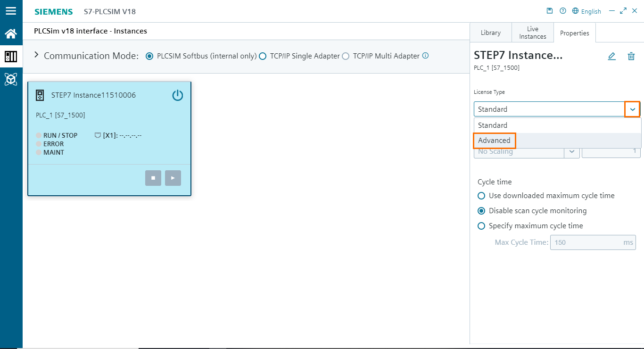The width and height of the screenshot is (644, 349).
Task: Enable Use downloaded maximum cycle time
Action: coord(481,195)
